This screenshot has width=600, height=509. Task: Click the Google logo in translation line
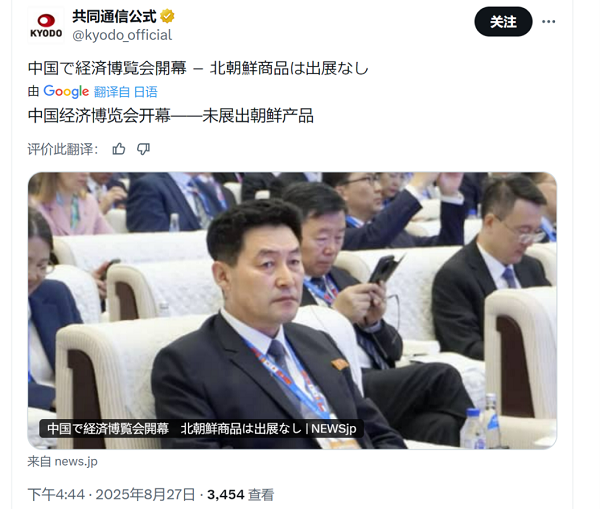66,91
